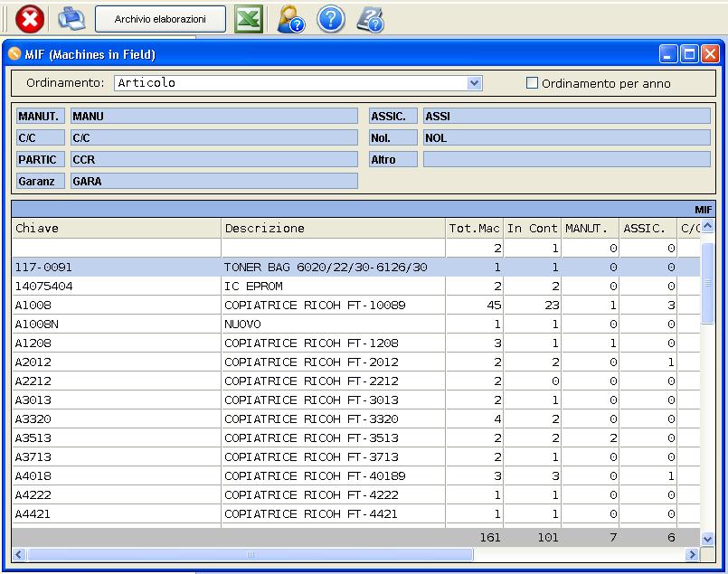
Task: Select row A4421
Action: tap(356, 514)
